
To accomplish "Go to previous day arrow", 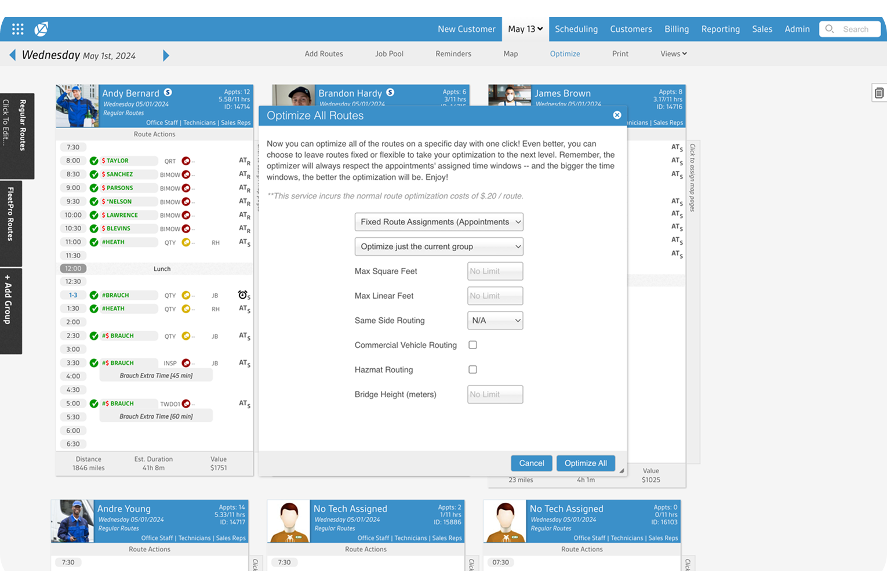I will point(12,55).
